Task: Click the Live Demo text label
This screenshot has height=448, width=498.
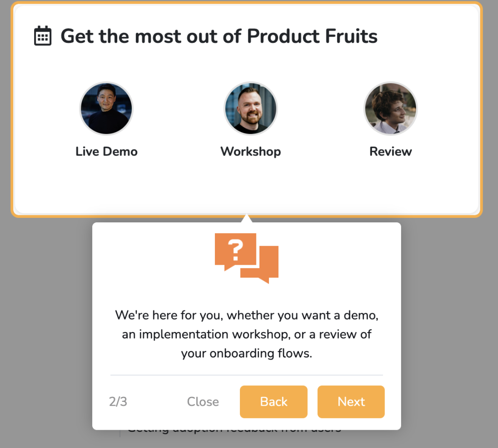Action: [x=106, y=151]
